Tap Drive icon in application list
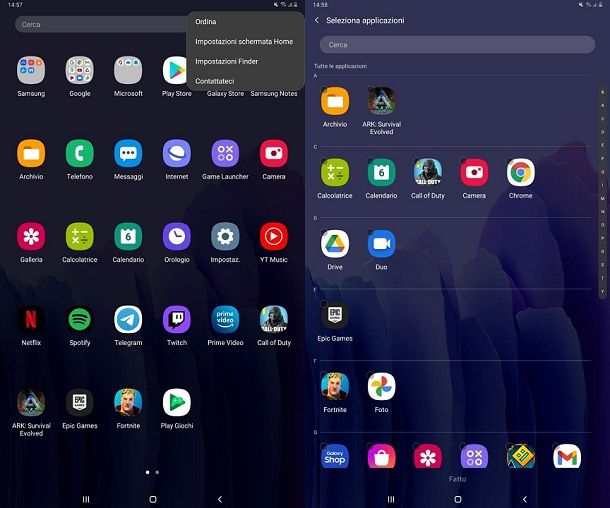This screenshot has width=610, height=508. pyautogui.click(x=335, y=244)
